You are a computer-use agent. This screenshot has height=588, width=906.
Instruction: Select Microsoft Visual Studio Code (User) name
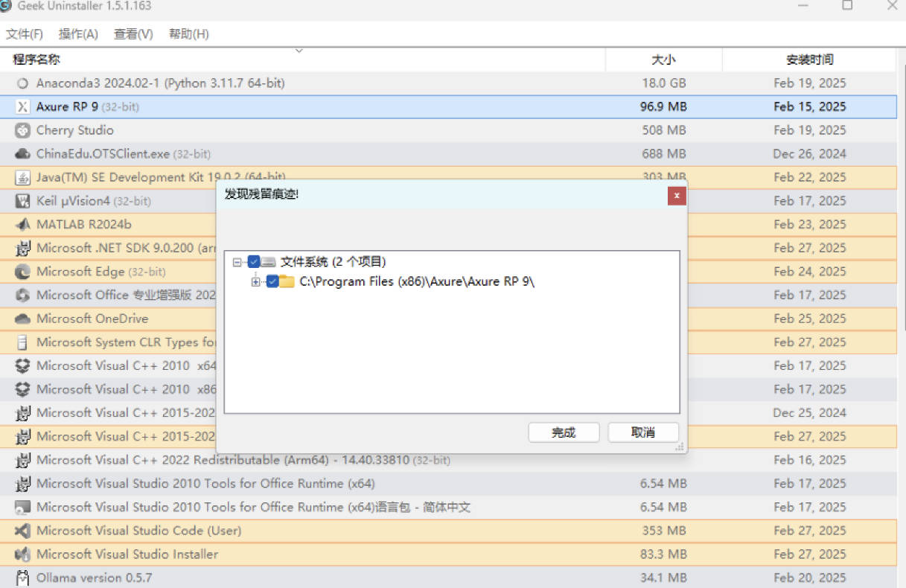138,531
